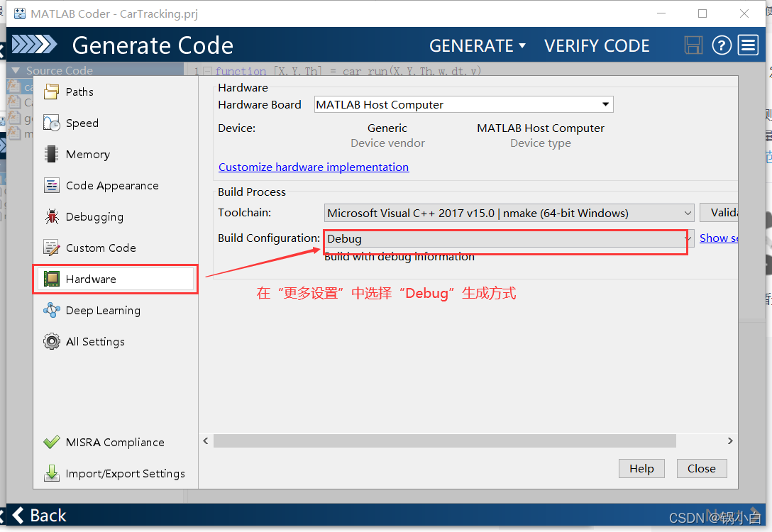The height and width of the screenshot is (532, 772).
Task: Go to the Debugging settings tab
Action: (x=116, y=217)
